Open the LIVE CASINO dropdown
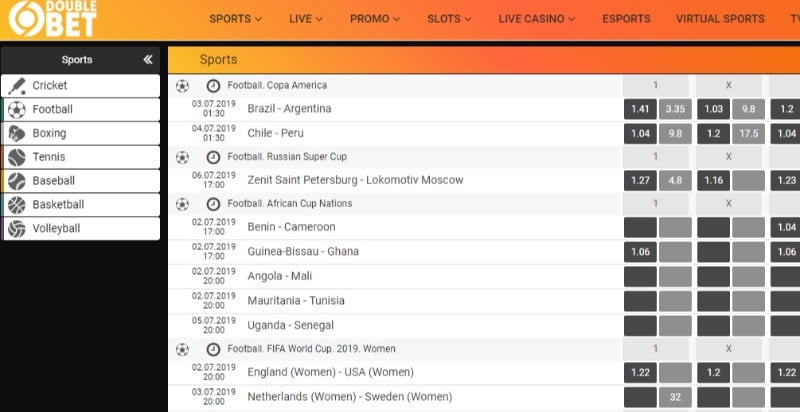The width and height of the screenshot is (800, 412). (x=537, y=19)
